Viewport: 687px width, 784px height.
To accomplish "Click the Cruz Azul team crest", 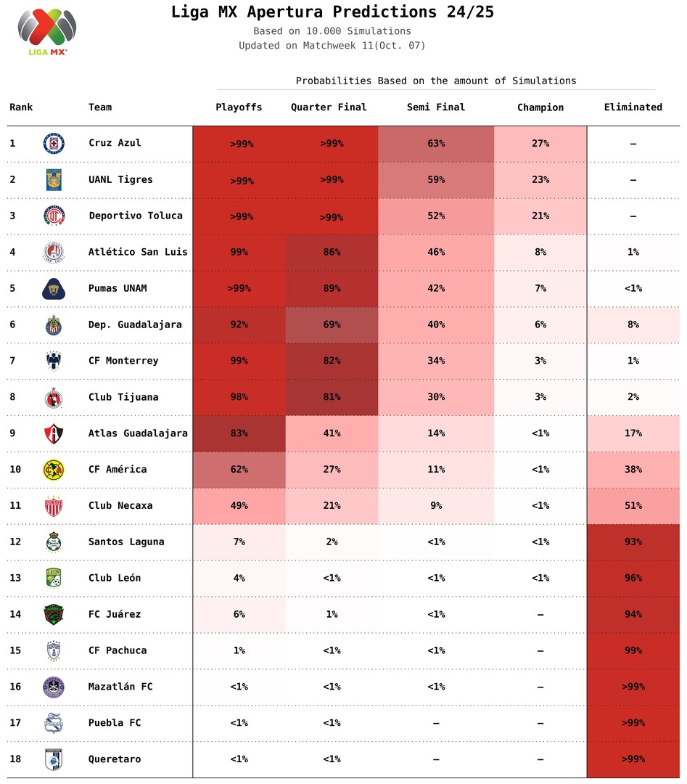I will [54, 143].
